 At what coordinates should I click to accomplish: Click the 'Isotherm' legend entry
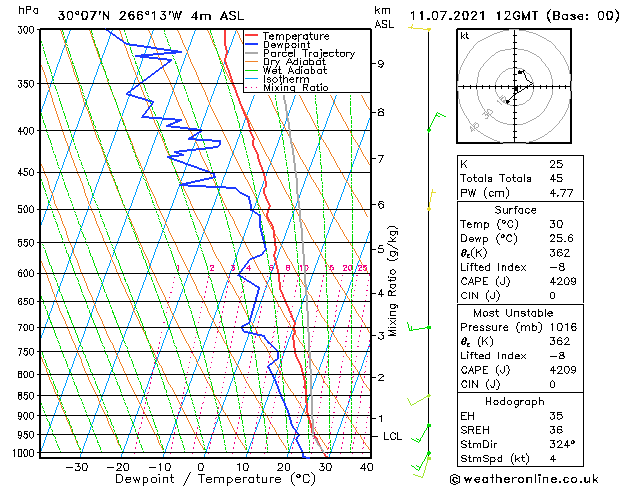pos(286,79)
